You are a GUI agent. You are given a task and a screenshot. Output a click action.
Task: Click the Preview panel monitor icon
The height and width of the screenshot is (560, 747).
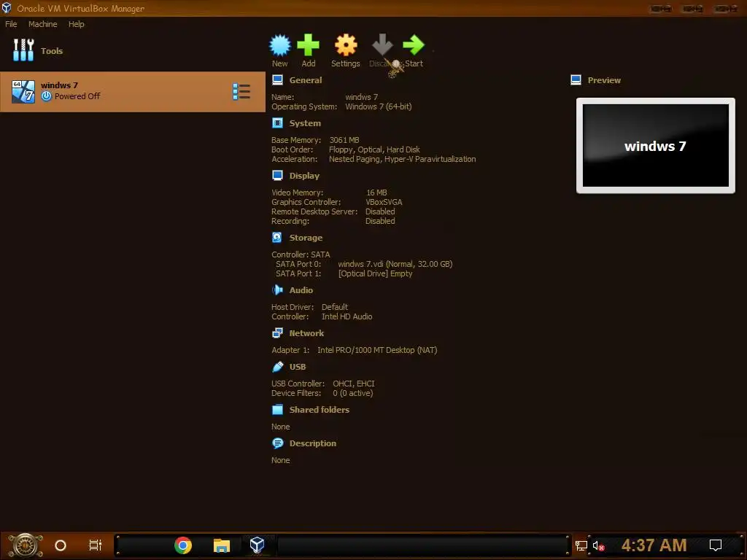[576, 80]
